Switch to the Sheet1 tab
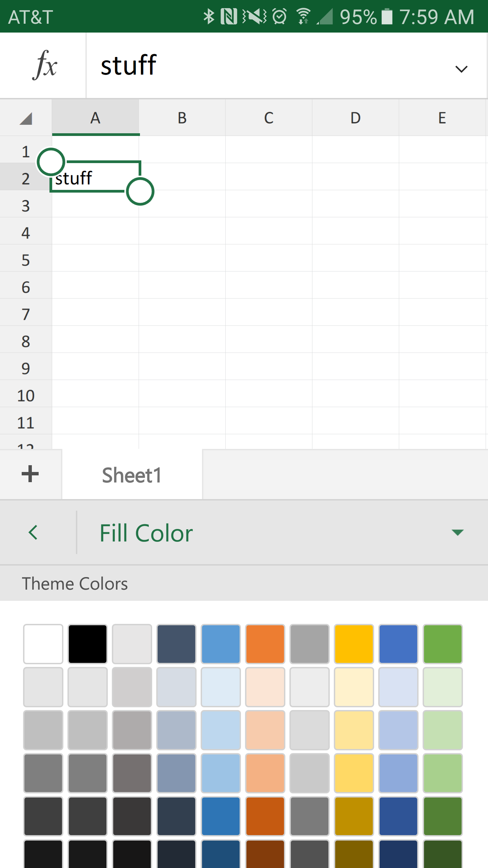488x868 pixels. 132,475
